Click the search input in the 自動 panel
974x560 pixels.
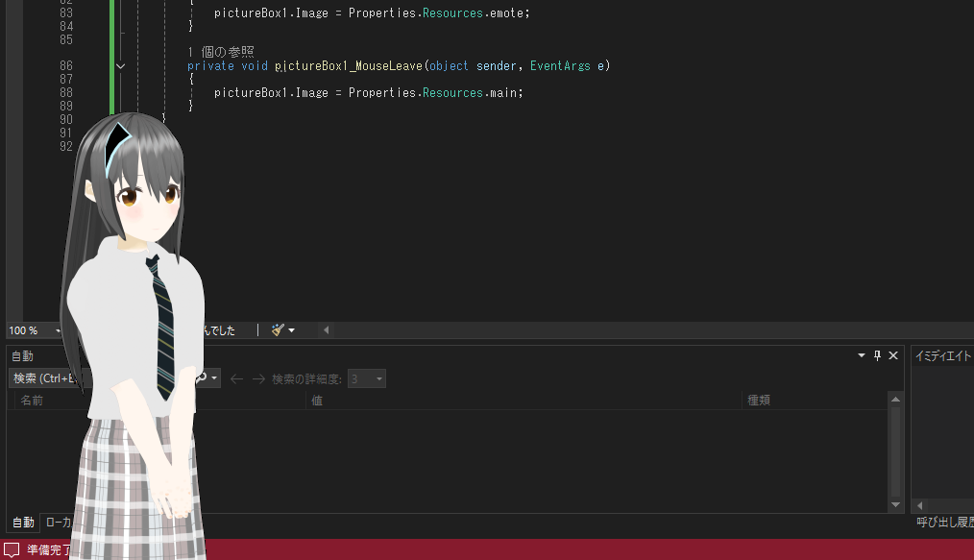[x=48, y=378]
